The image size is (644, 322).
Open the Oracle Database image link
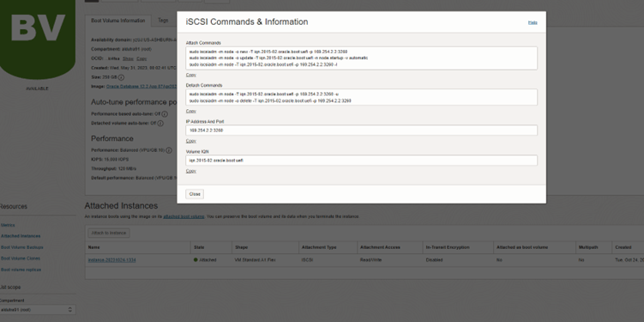click(x=141, y=87)
